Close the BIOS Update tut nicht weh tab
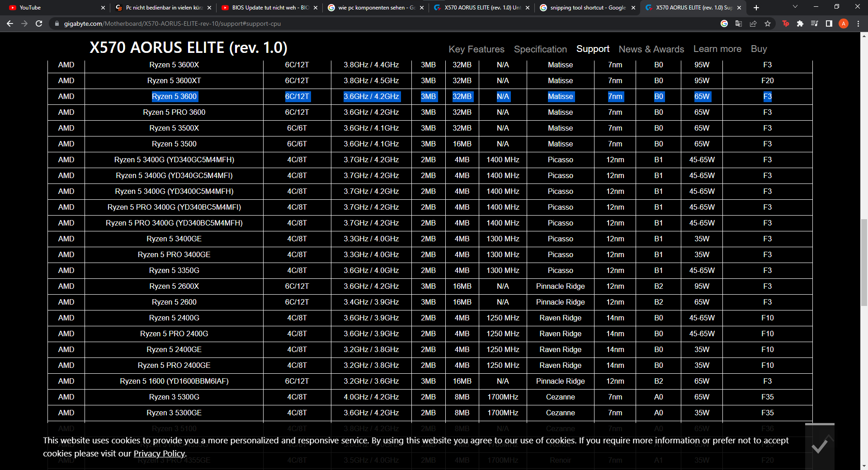 tap(316, 8)
